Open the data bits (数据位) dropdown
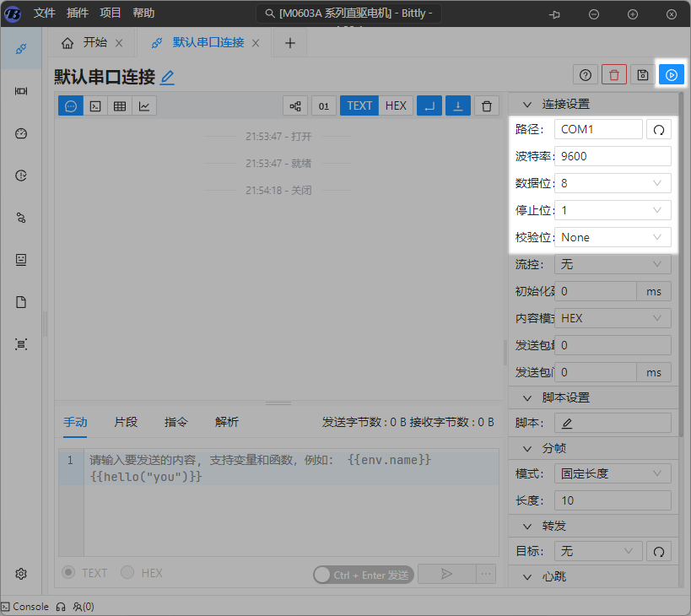This screenshot has height=616, width=691. click(613, 183)
